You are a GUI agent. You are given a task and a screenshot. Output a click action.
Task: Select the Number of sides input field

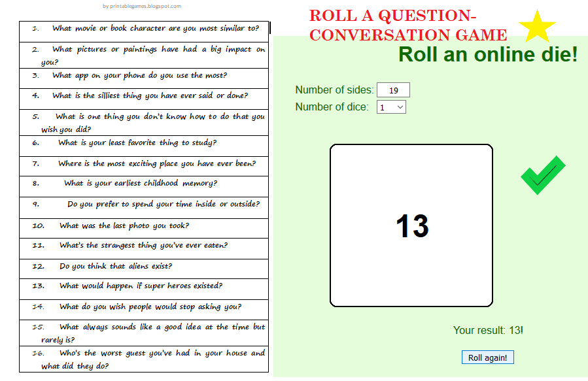(393, 90)
